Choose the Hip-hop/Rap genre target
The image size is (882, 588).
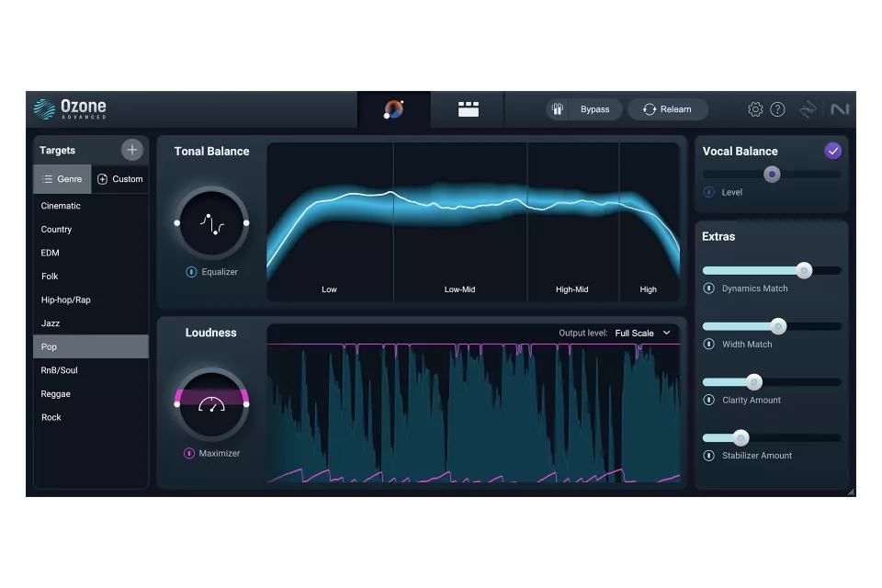[x=65, y=300]
